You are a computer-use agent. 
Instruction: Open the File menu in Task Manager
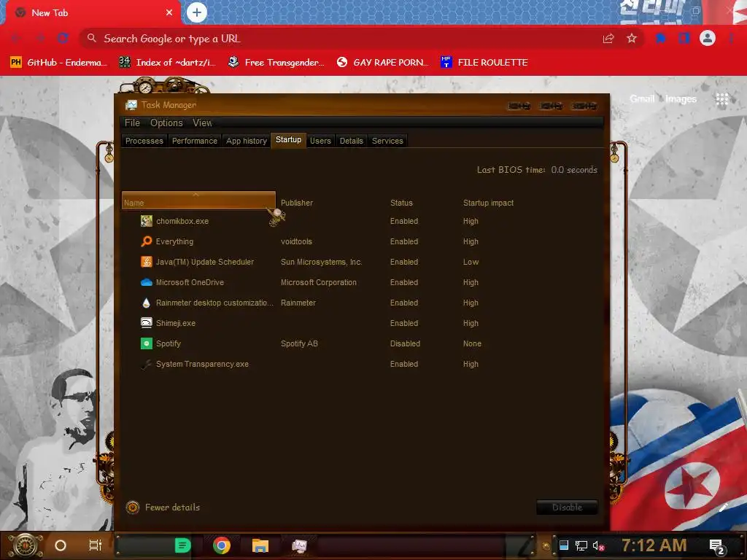[133, 122]
